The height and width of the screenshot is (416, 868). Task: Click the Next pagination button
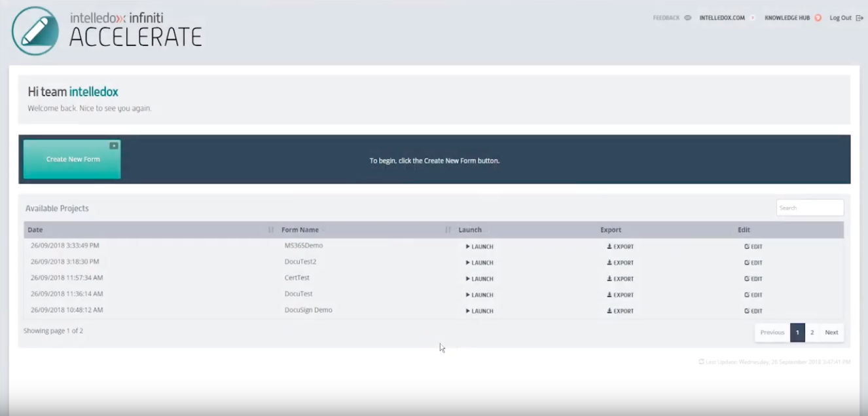point(831,332)
